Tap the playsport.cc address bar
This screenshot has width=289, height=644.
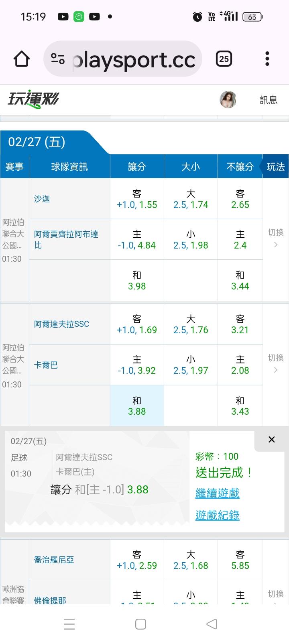(133, 59)
